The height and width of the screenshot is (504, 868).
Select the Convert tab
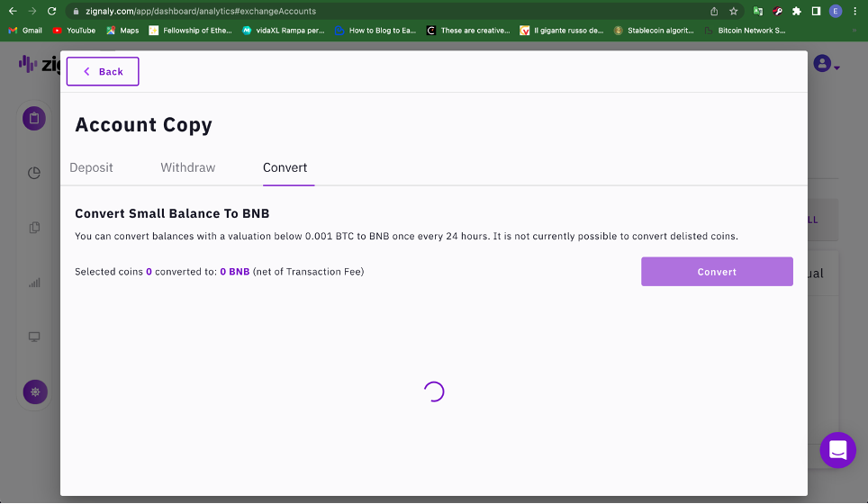pos(285,167)
